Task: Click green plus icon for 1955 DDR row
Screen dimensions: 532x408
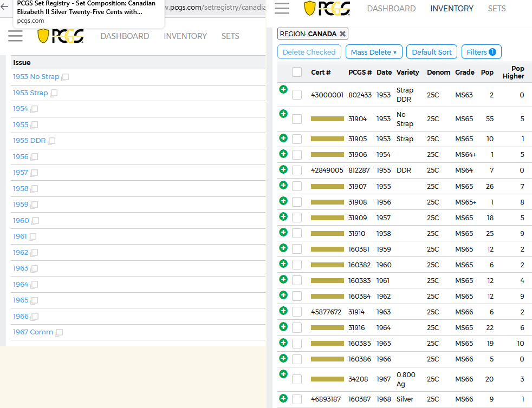Action: click(x=283, y=169)
